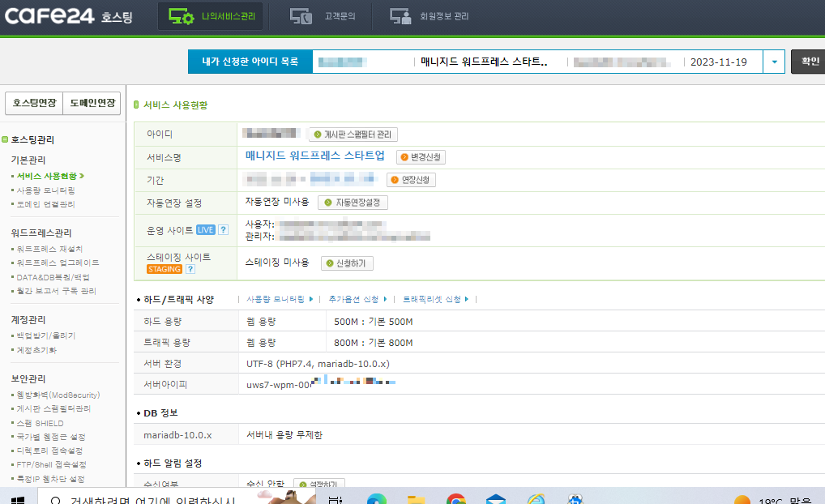825x504 pixels.
Task: Open the Windows Start button
Action: click(17, 499)
